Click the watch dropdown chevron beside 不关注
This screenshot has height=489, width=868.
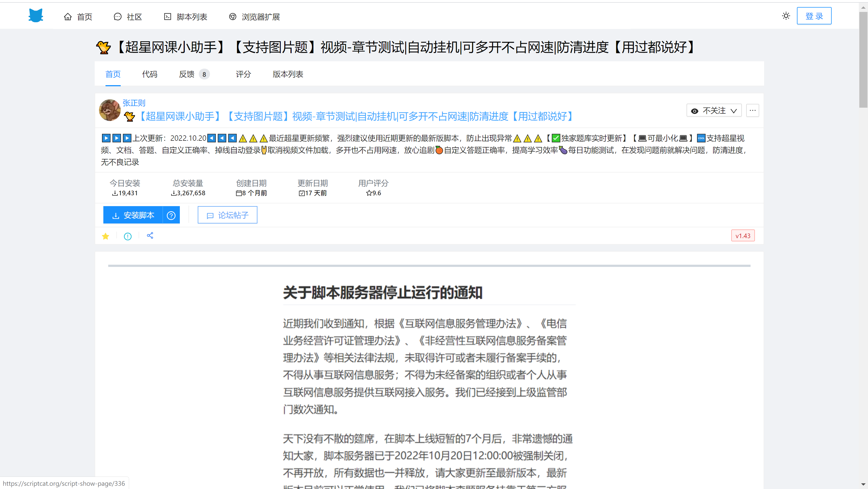(734, 111)
